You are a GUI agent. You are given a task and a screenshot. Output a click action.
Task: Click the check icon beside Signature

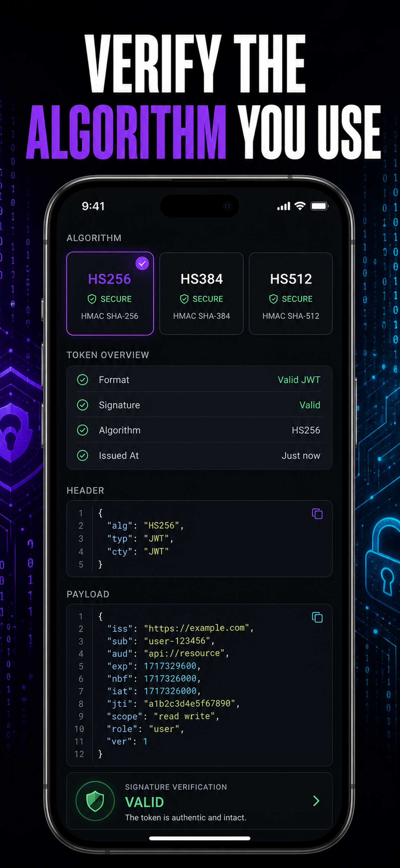click(82, 405)
